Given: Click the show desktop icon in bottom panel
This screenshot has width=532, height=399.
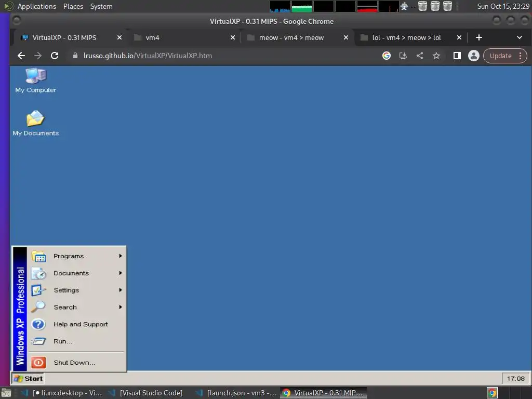Looking at the screenshot, I should pyautogui.click(x=6, y=393).
